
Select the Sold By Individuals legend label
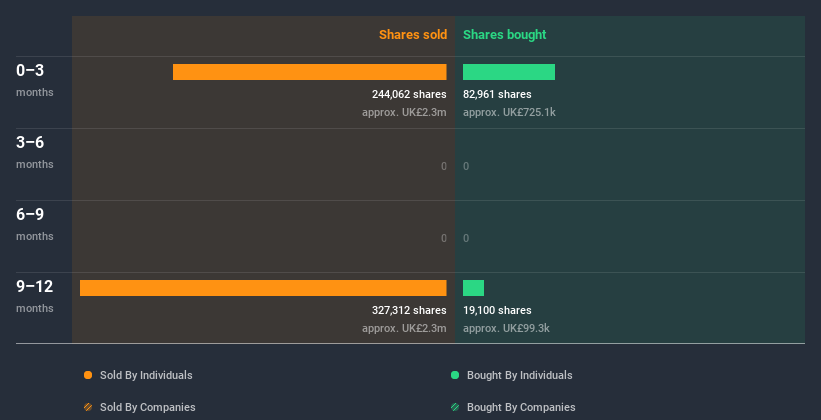pyautogui.click(x=146, y=375)
